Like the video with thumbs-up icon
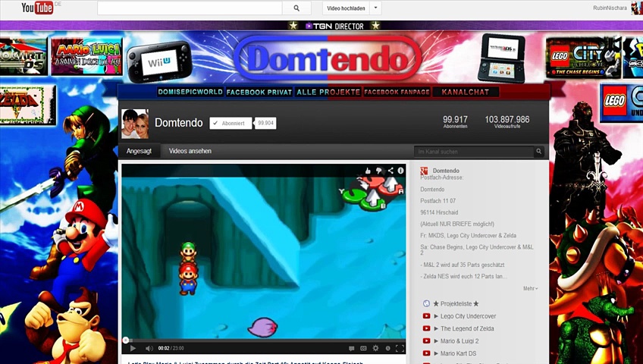This screenshot has width=643, height=364. click(368, 171)
